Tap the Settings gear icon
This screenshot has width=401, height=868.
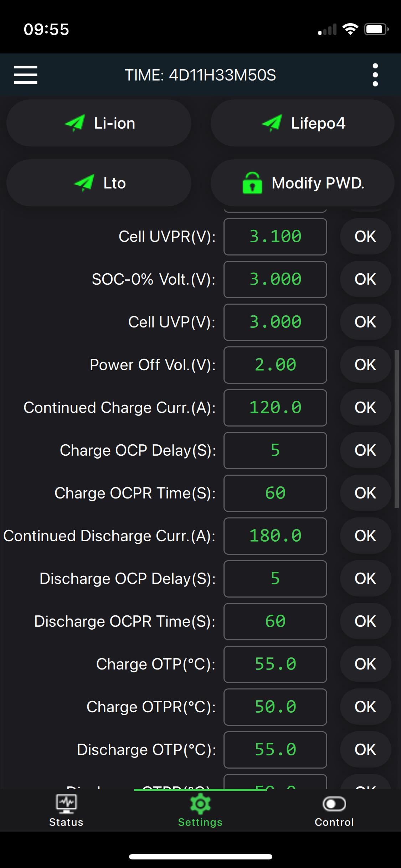point(200,804)
